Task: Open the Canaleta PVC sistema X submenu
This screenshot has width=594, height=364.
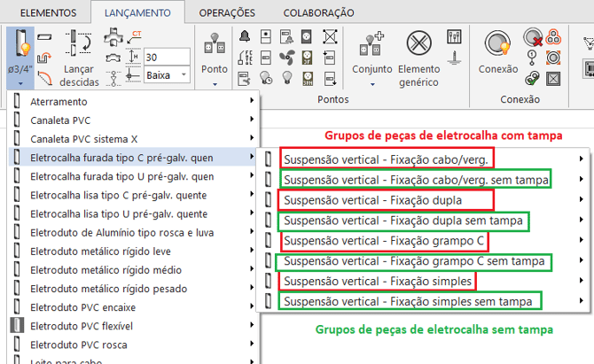Action: pyautogui.click(x=84, y=137)
